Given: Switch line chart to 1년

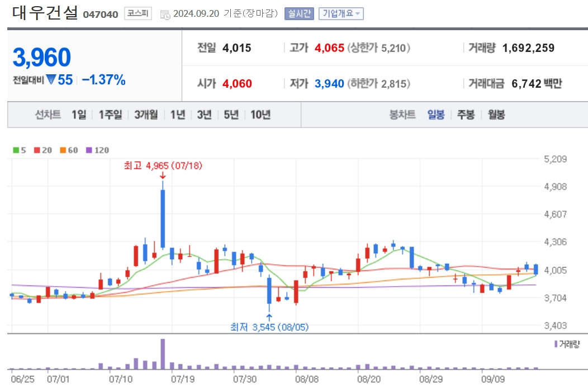Looking at the screenshot, I should 178,115.
